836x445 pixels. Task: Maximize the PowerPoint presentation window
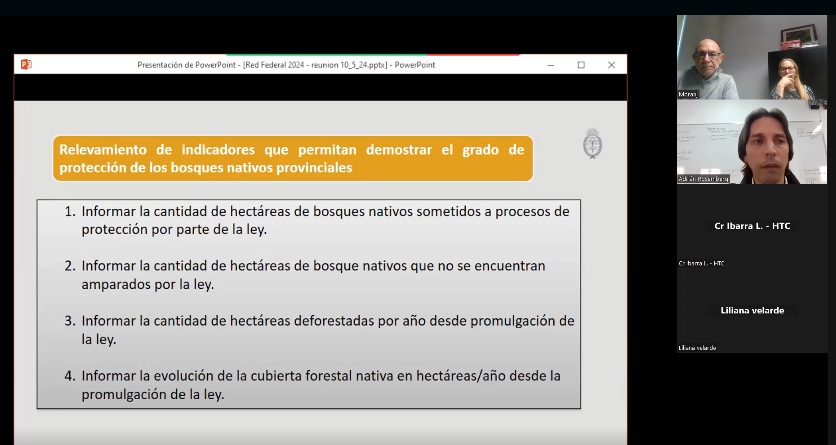(581, 65)
